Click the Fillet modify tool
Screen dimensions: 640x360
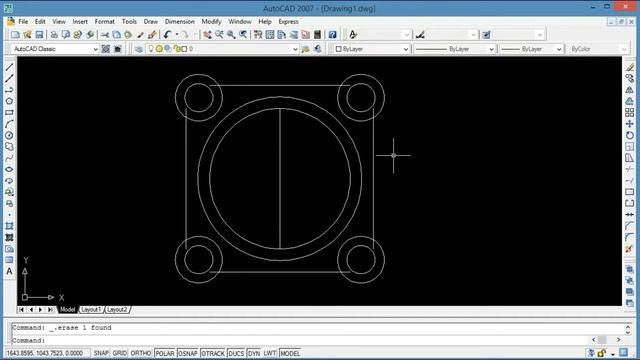pyautogui.click(x=630, y=237)
